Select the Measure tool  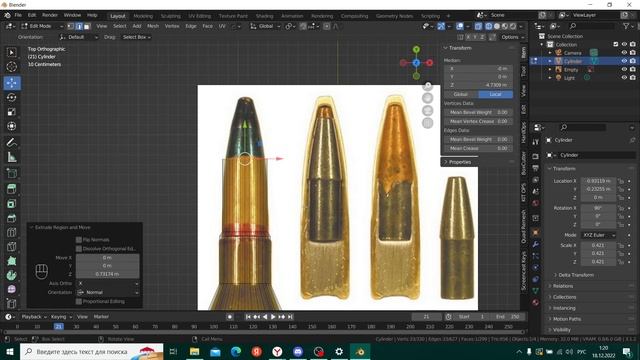coord(11,157)
